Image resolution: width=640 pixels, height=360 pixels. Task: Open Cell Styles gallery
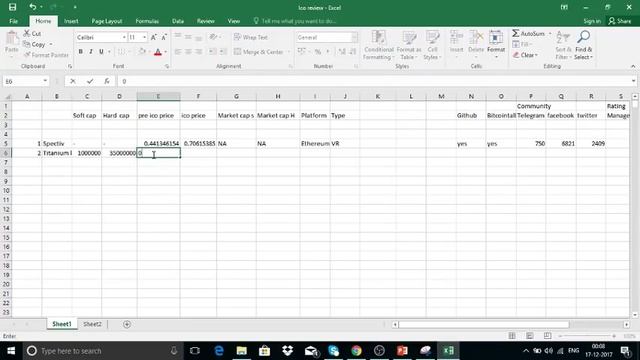(432, 45)
